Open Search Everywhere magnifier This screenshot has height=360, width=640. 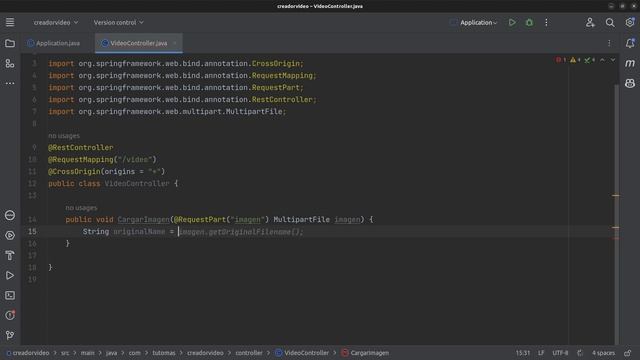point(610,22)
